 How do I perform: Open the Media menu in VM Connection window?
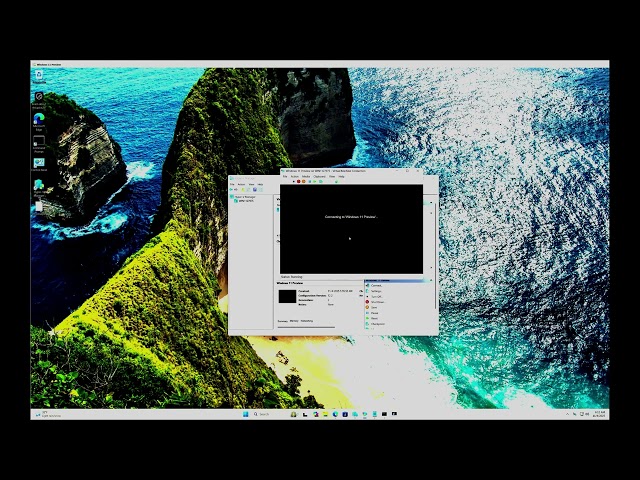point(306,176)
